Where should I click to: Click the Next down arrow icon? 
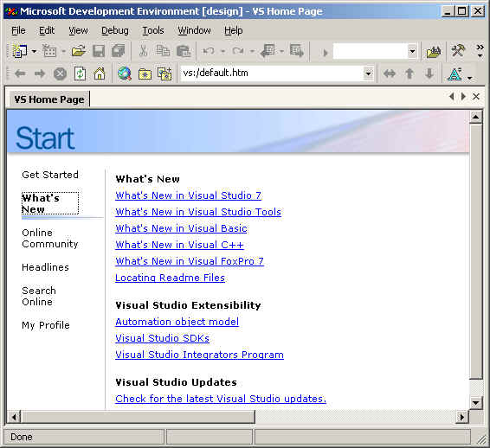429,74
